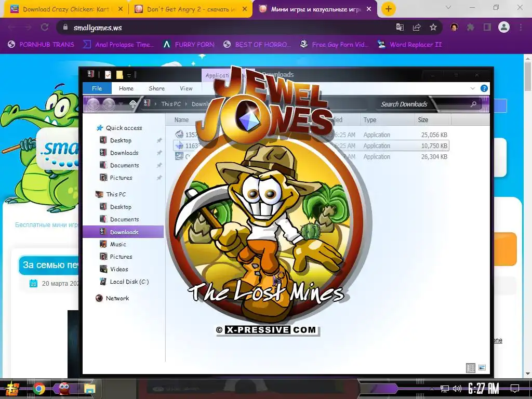
Task: Open the Share ribbon tab in Explorer
Action: (x=157, y=88)
